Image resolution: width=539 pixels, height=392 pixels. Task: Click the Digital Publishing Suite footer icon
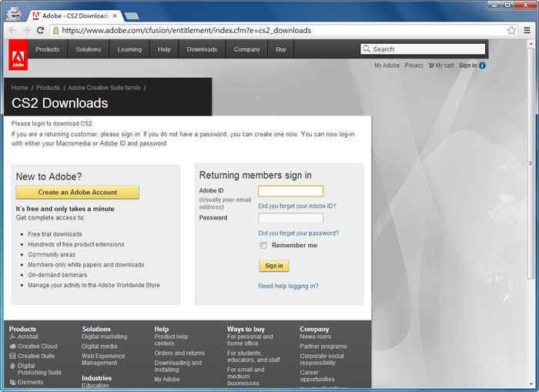13,366
